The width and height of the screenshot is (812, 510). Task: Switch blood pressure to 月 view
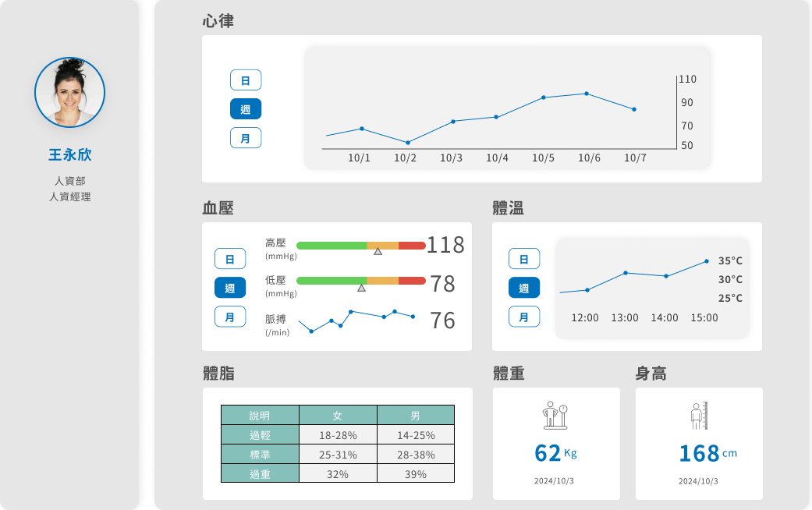(230, 317)
